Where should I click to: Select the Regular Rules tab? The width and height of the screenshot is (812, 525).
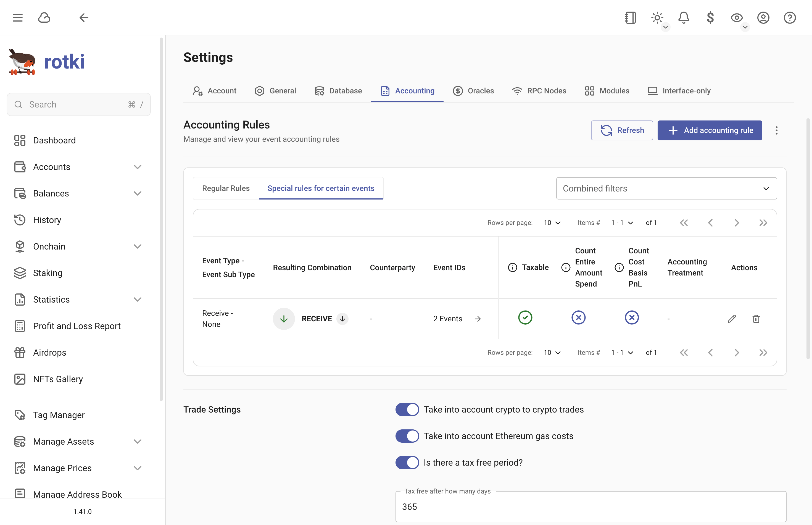226,188
